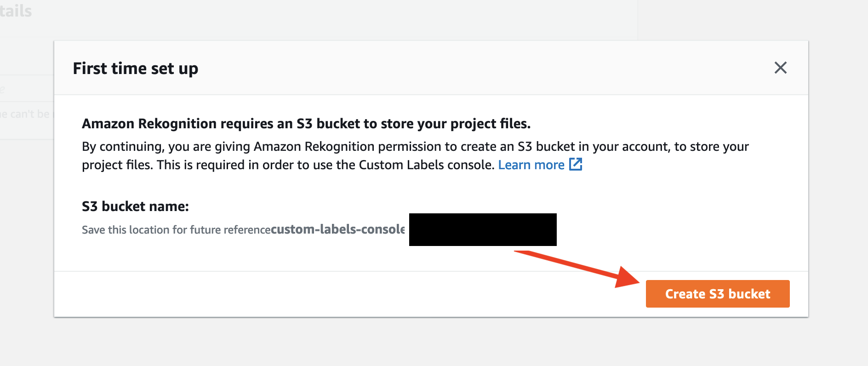
Task: Click the dialog header bar between title and X
Action: tap(483, 68)
